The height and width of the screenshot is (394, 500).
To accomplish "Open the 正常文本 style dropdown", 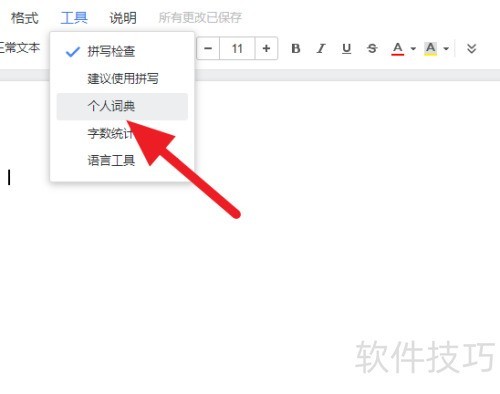I will [20, 48].
